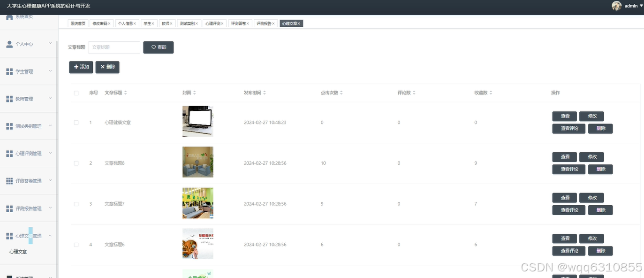Screen dimensions: 644x278
Task: Open the cover thumbnail for 文章标题8
Action: [198, 162]
